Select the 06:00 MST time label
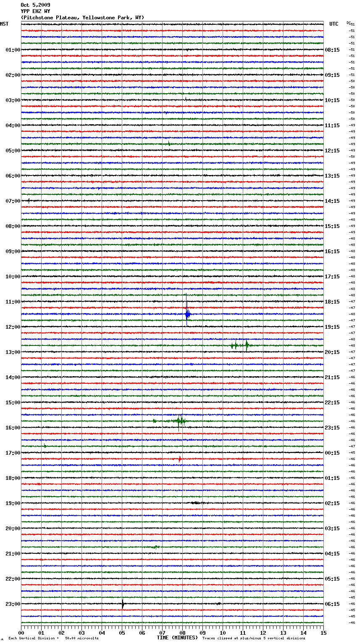 tap(13, 176)
